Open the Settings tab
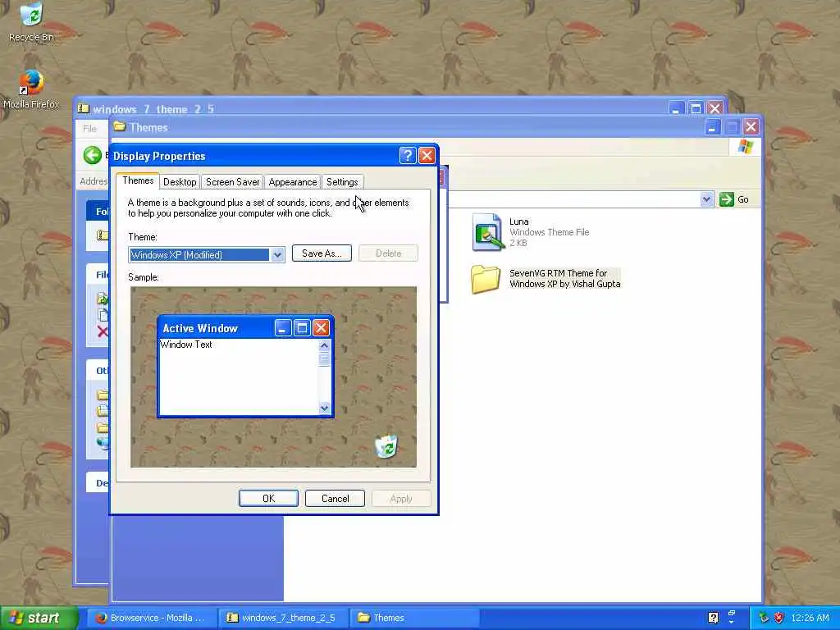Screen dimensions: 840x630 (x=342, y=182)
